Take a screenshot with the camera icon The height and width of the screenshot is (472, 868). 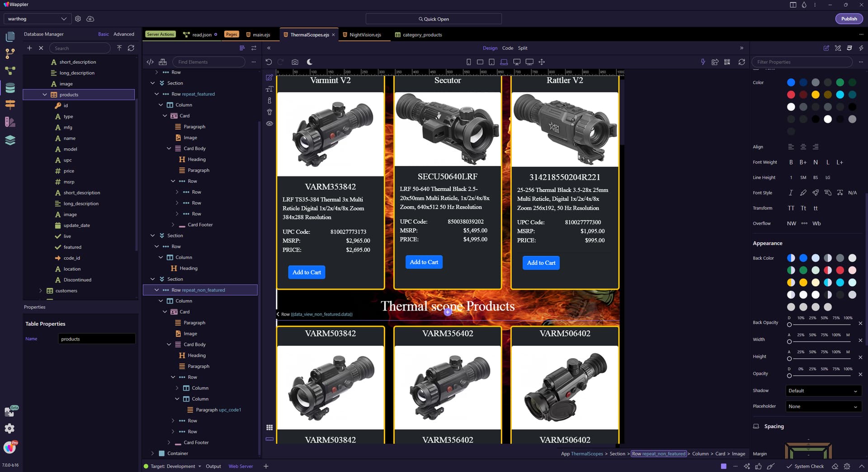click(x=295, y=62)
